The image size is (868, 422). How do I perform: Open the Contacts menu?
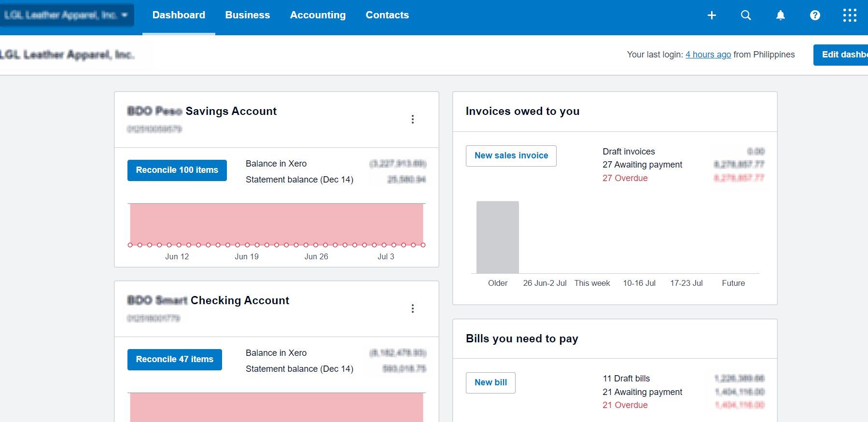(x=387, y=15)
